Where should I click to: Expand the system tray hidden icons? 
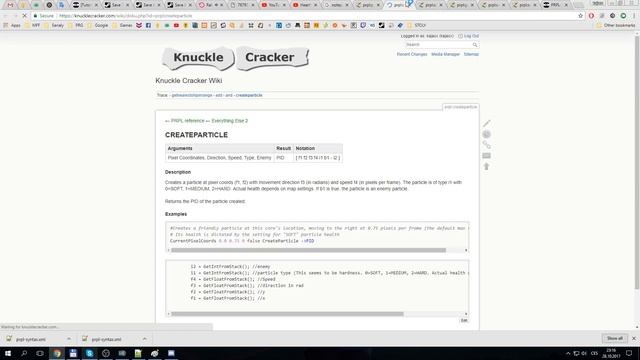568,353
